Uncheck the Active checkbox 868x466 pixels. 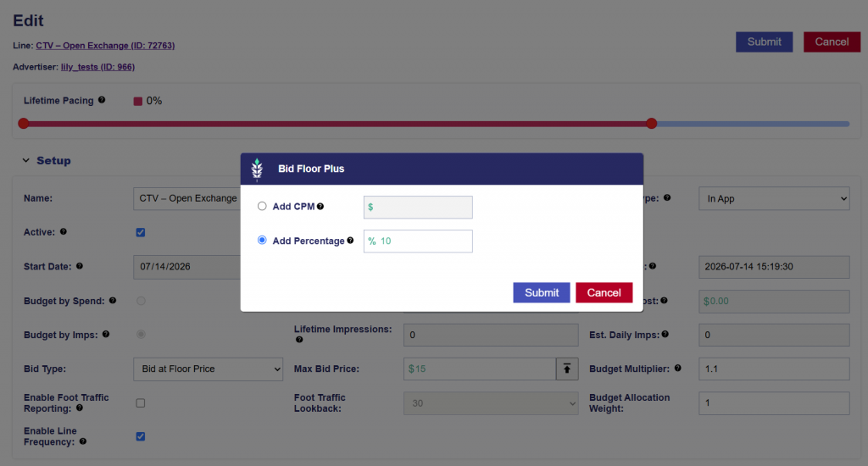[x=141, y=232]
